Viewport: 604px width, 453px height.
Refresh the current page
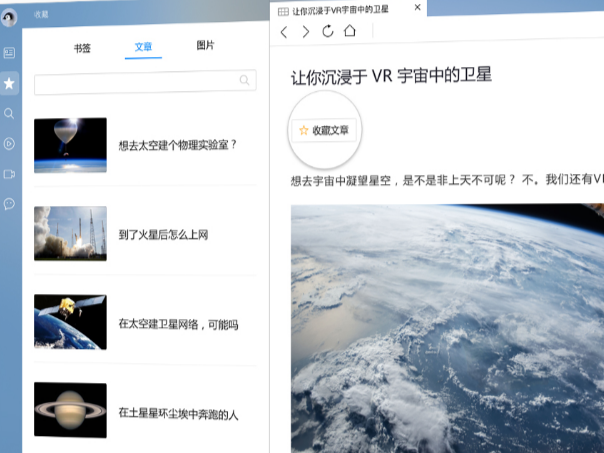pos(328,31)
